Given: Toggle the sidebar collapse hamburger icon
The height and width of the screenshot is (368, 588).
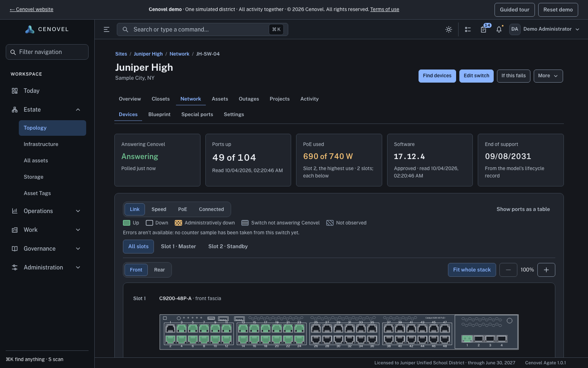Looking at the screenshot, I should pyautogui.click(x=107, y=29).
